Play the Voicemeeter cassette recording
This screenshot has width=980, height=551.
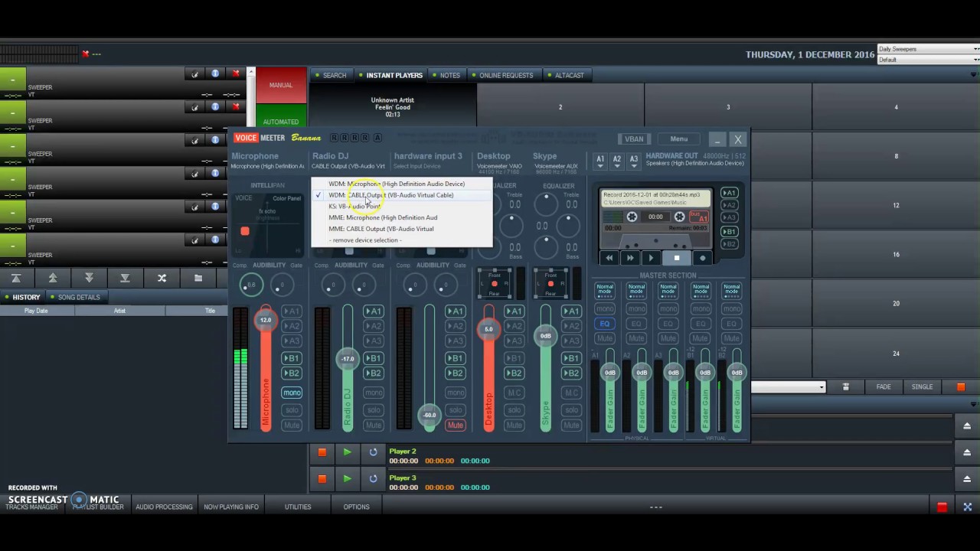pyautogui.click(x=652, y=258)
